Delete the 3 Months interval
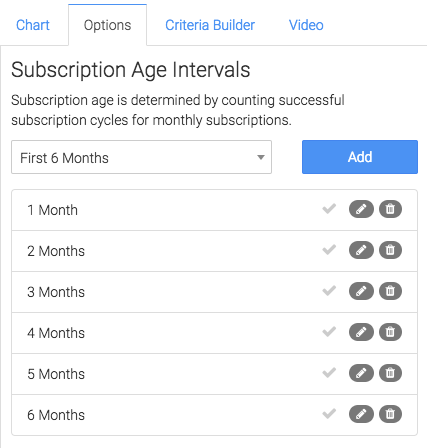Viewport: 427px width, 448px height. 390,291
